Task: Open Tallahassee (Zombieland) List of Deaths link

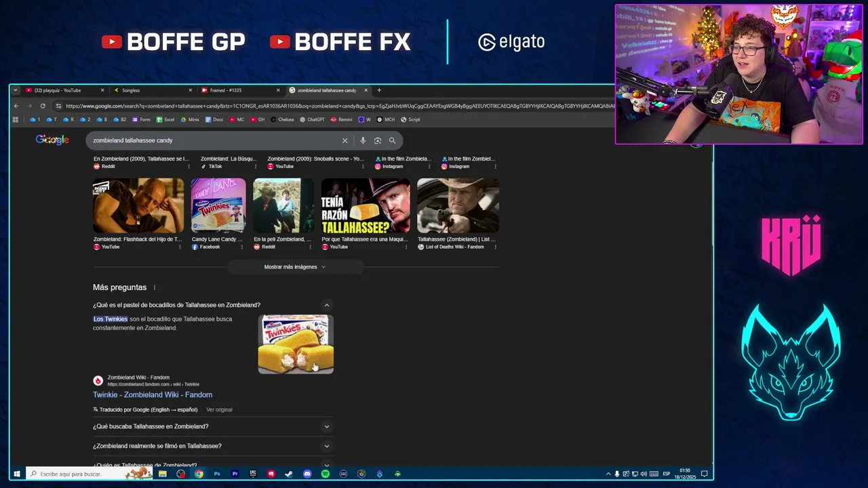Action: (456, 239)
